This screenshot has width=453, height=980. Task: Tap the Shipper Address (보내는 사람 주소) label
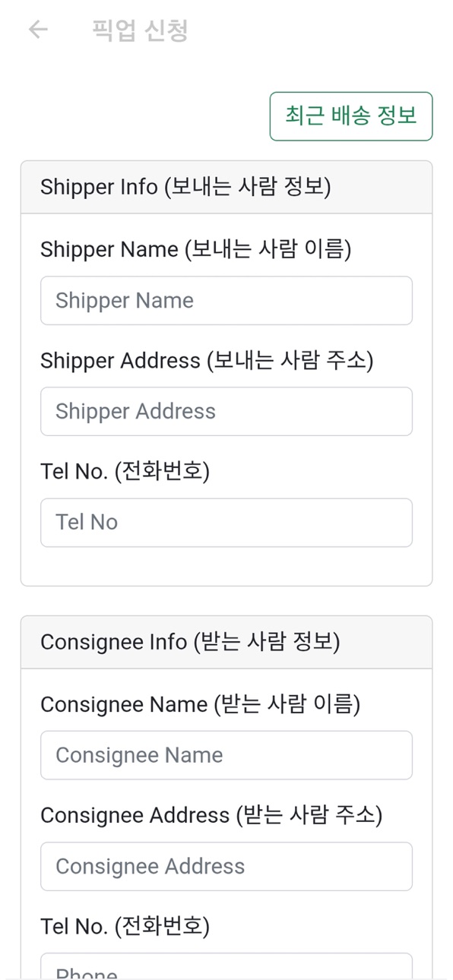point(207,360)
